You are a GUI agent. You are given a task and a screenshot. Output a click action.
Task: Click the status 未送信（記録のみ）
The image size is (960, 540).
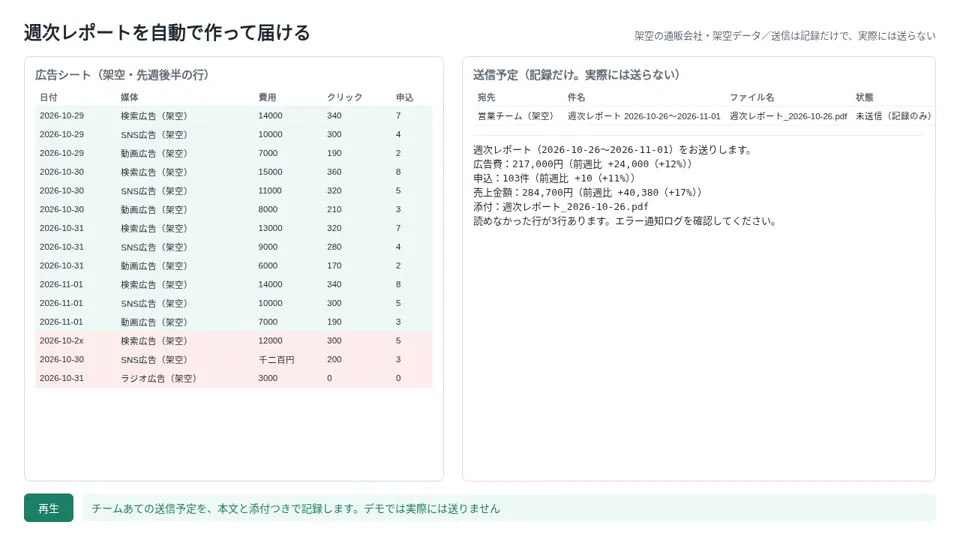(893, 116)
